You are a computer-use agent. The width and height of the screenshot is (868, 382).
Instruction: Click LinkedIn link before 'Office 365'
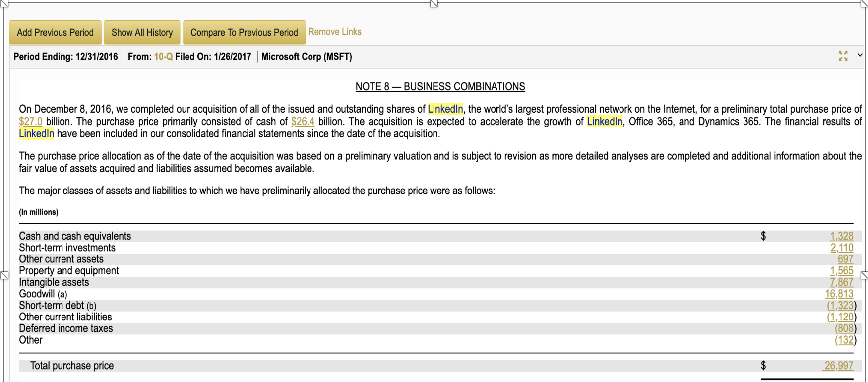604,122
